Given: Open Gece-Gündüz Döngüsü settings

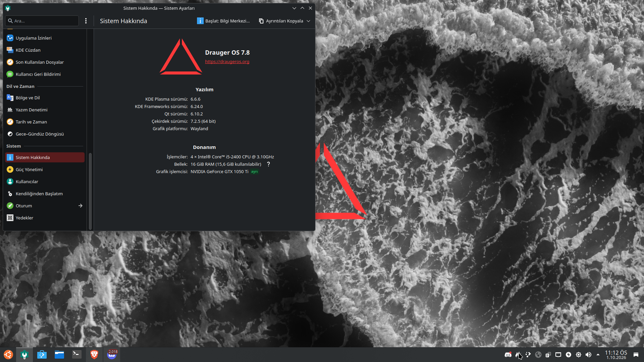Looking at the screenshot, I should pyautogui.click(x=45, y=134).
